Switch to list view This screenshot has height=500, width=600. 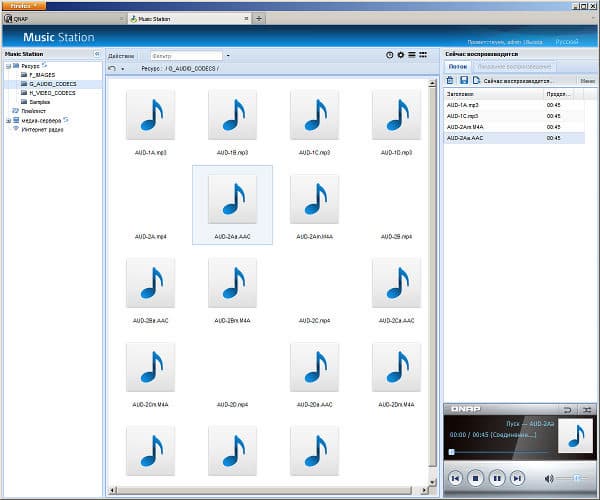click(x=411, y=55)
